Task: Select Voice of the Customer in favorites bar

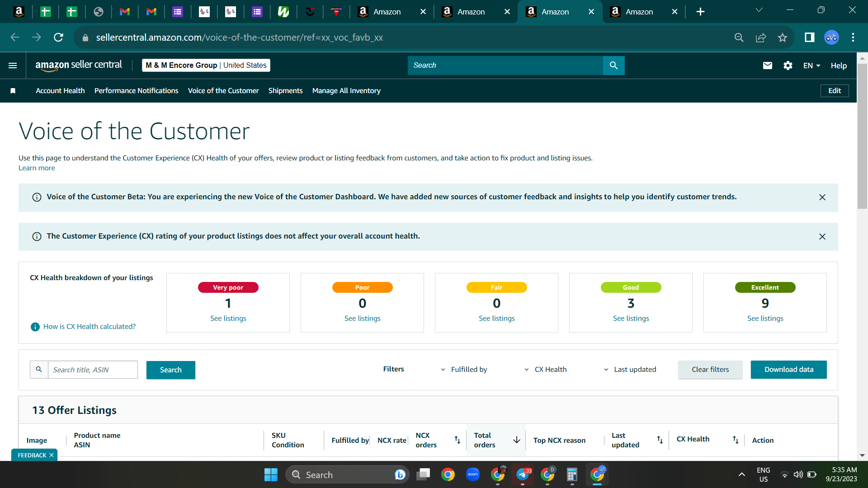Action: (x=223, y=91)
